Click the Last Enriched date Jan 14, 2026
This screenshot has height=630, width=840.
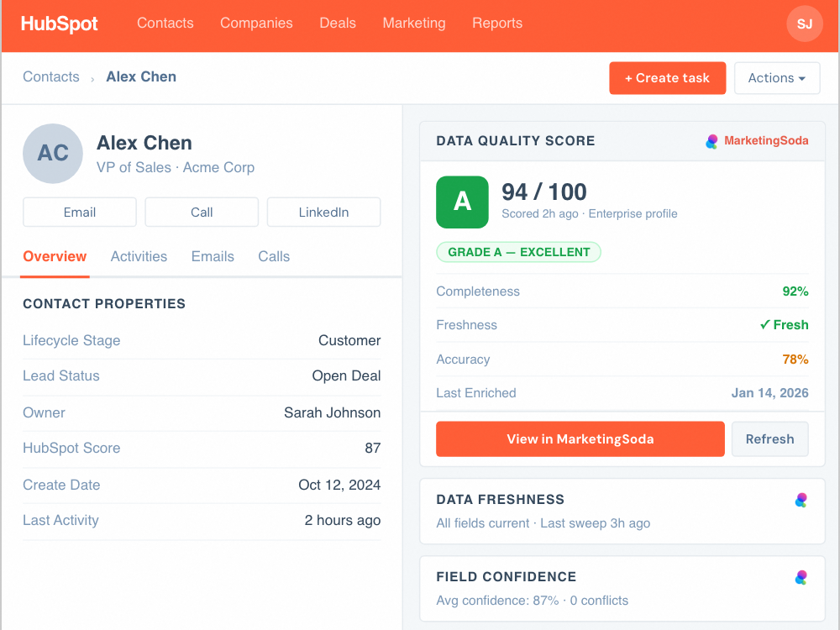pyautogui.click(x=769, y=393)
